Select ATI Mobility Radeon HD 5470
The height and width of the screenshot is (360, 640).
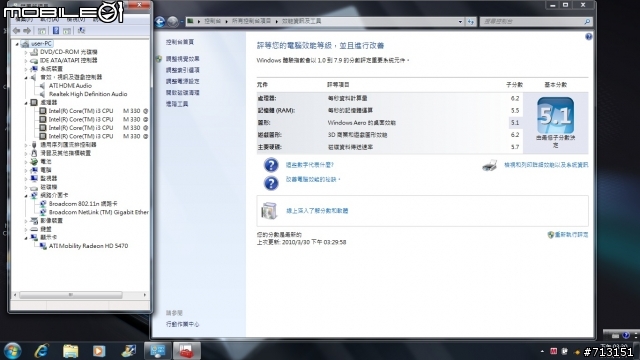[88, 246]
